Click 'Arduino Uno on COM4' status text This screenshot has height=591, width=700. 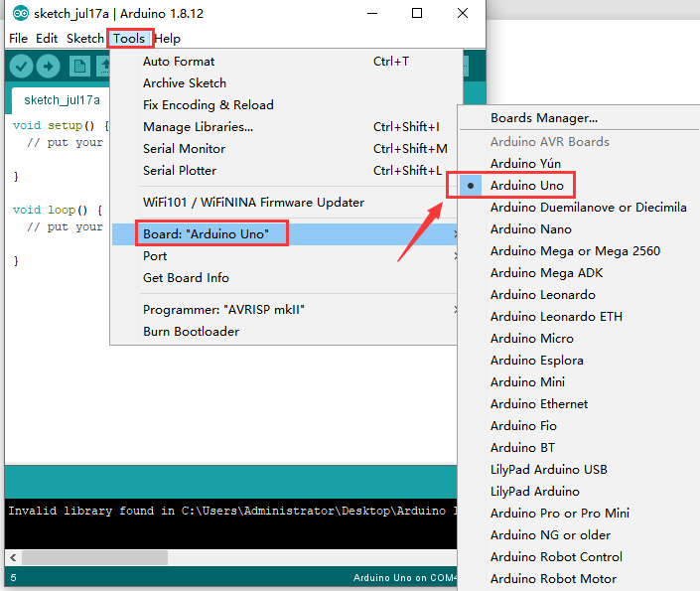(x=405, y=578)
